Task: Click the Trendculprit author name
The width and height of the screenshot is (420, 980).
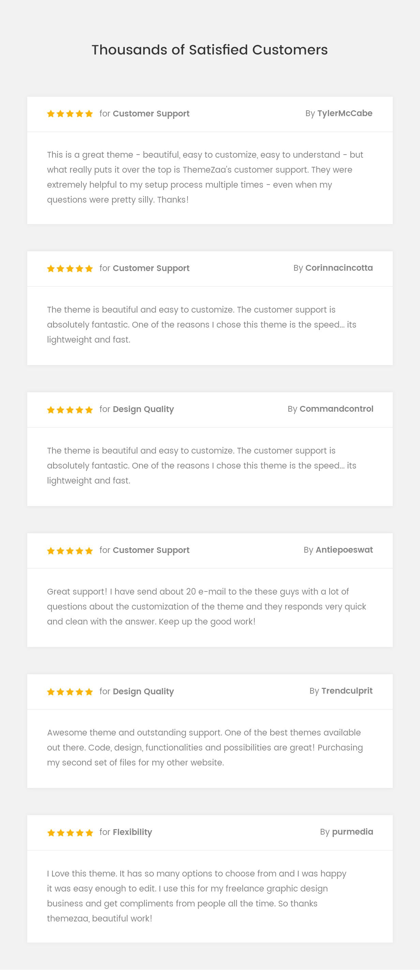Action: pos(347,691)
